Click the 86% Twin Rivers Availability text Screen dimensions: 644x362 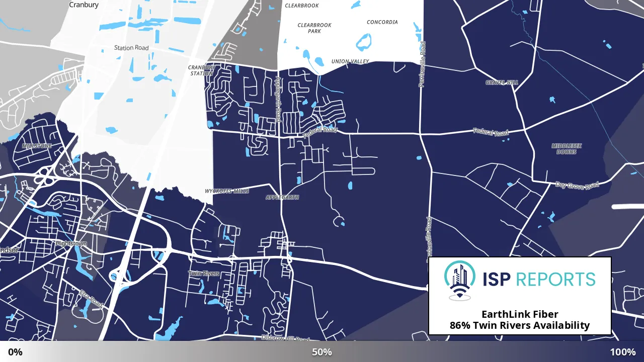pos(520,325)
